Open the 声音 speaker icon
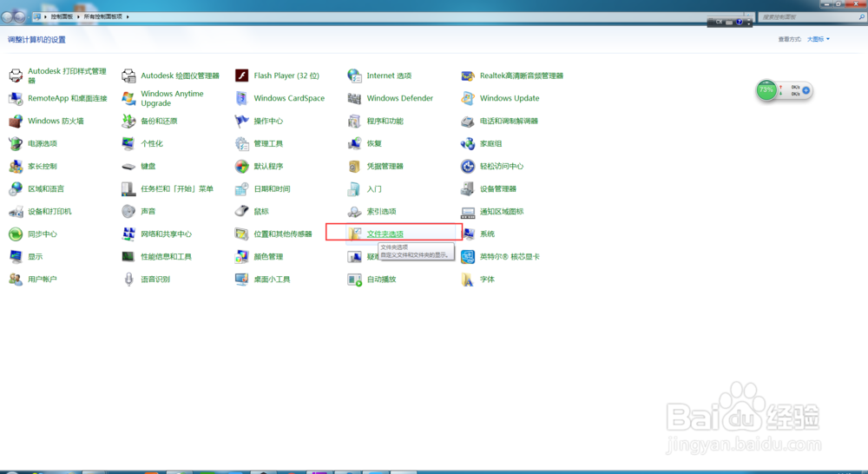868x474 pixels. pyautogui.click(x=128, y=212)
